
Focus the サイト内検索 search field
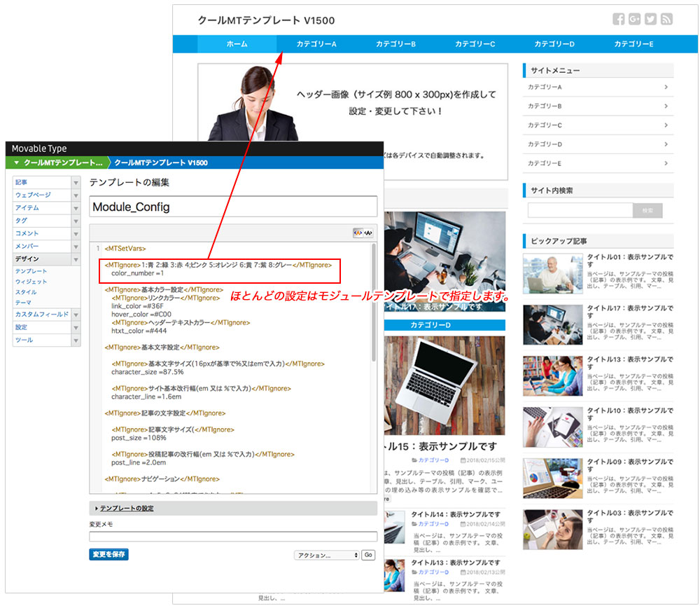coord(580,210)
